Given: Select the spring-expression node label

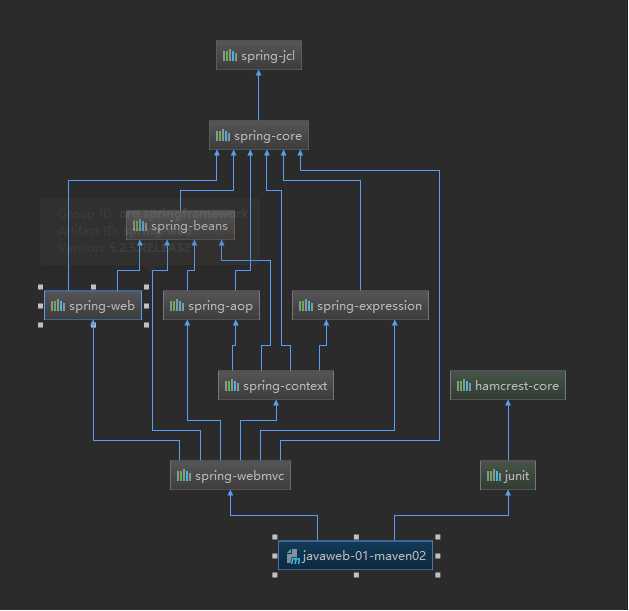Looking at the screenshot, I should pos(369,306).
